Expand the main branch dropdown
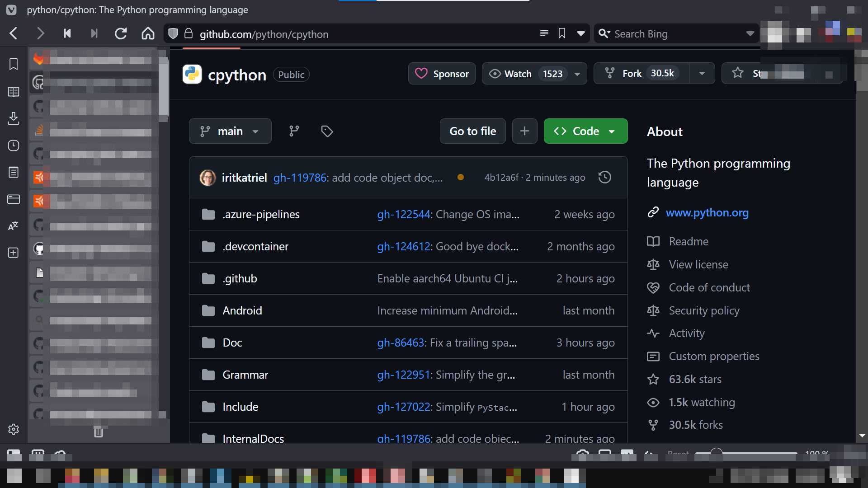Viewport: 868px width, 488px height. [230, 131]
